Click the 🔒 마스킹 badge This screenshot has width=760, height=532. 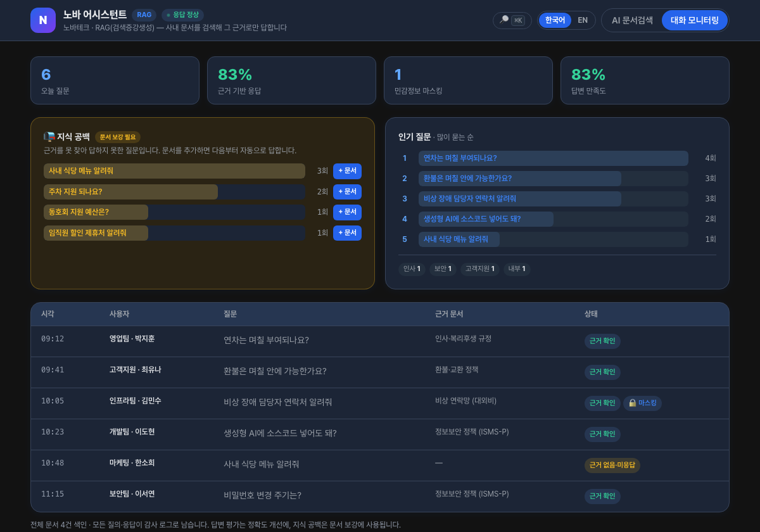coord(642,403)
